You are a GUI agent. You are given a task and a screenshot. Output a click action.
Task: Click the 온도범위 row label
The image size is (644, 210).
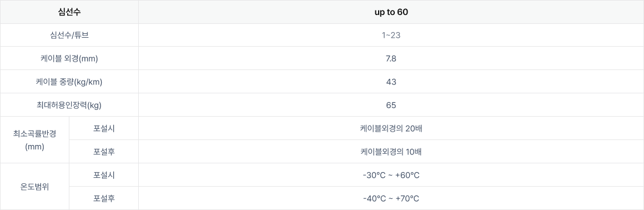coord(34,187)
